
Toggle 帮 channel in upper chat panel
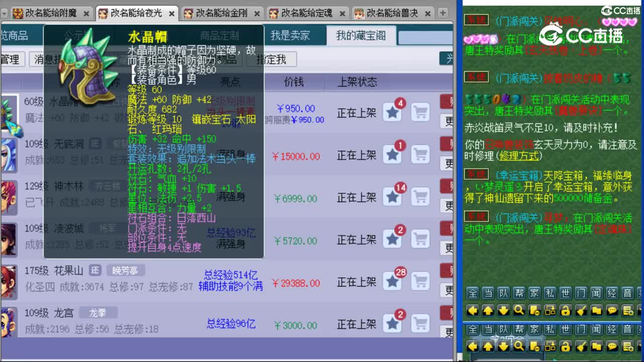519,293
